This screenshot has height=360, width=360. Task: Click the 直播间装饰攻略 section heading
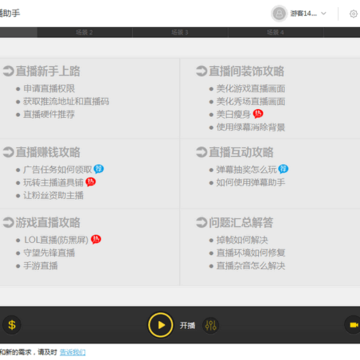coord(246,71)
